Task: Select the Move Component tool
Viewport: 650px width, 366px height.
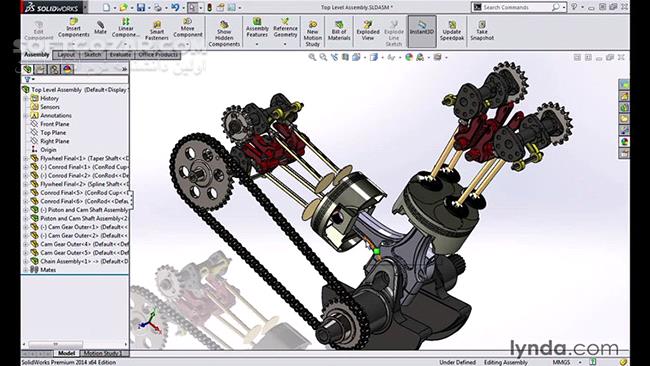Action: pos(188,28)
